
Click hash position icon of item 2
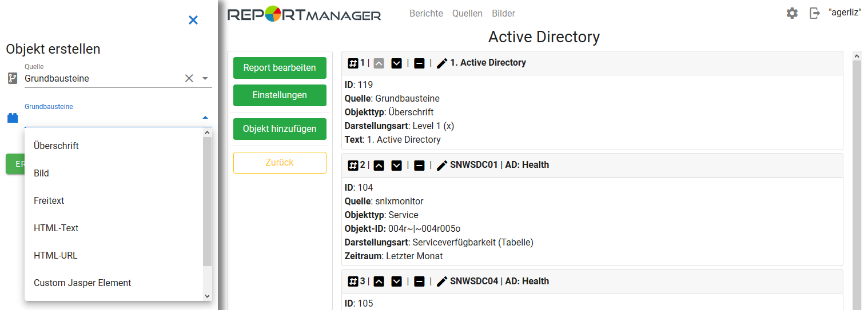click(353, 165)
